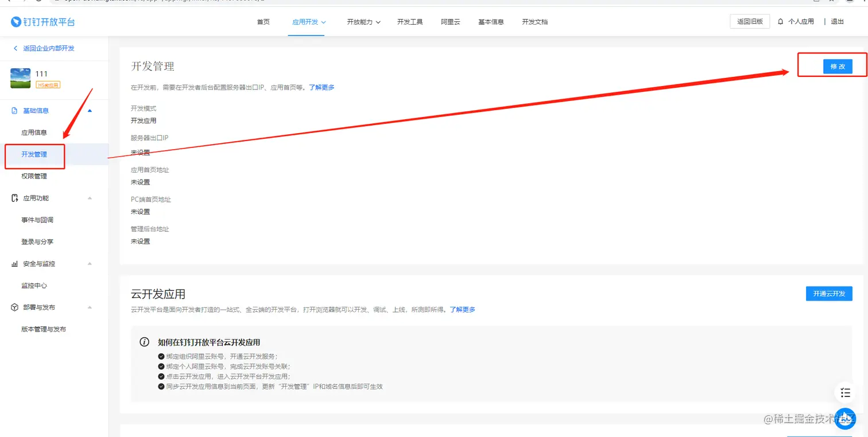This screenshot has height=437, width=868.
Task: Click the 安全与监控 chart icon
Action: point(14,263)
